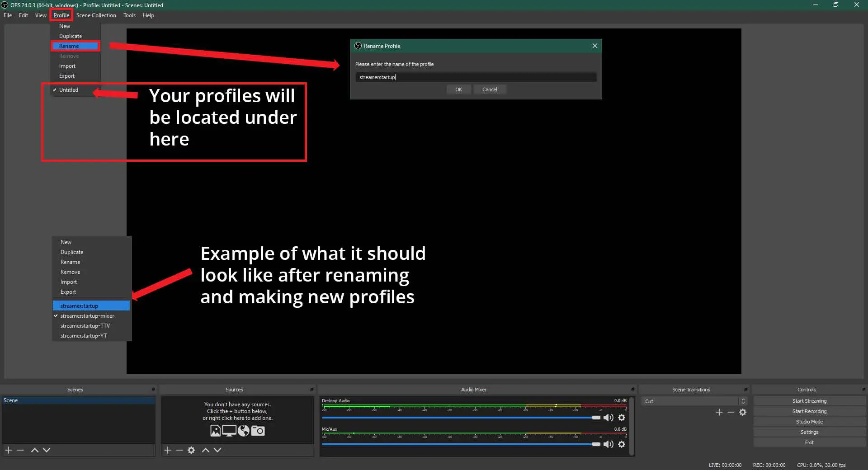Pop out the Scene Transitions dock with its float icon
The width and height of the screenshot is (868, 470).
click(x=745, y=390)
